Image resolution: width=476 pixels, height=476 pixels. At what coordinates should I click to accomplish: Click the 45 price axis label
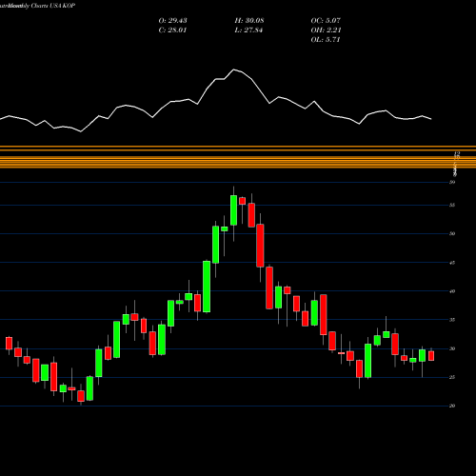click(x=452, y=263)
